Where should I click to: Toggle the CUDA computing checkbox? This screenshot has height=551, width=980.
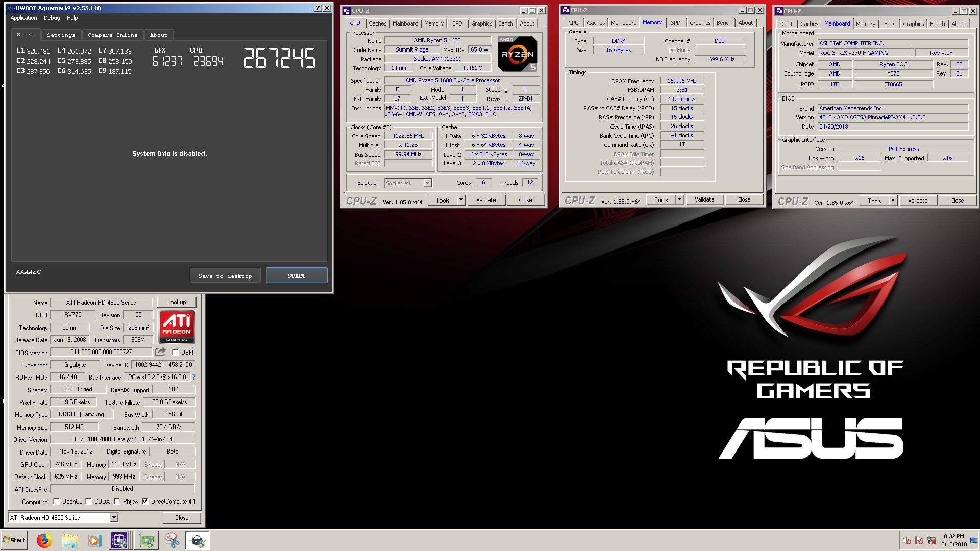pos(88,502)
